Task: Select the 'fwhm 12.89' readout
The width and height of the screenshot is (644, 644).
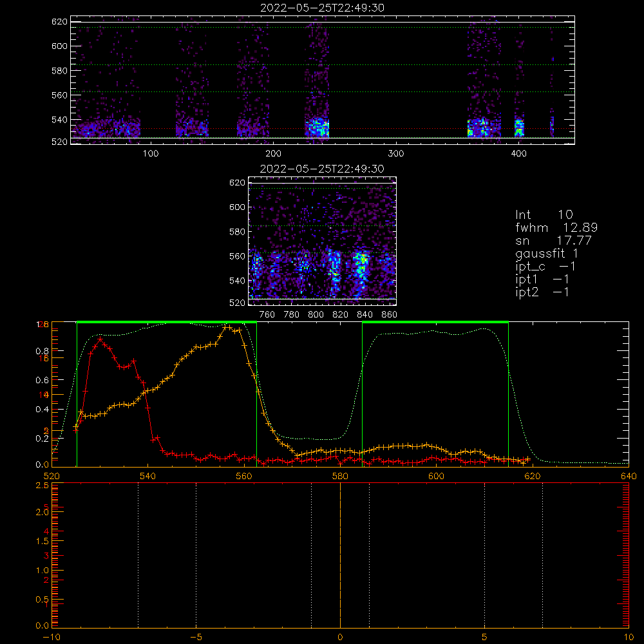Action: [x=556, y=227]
